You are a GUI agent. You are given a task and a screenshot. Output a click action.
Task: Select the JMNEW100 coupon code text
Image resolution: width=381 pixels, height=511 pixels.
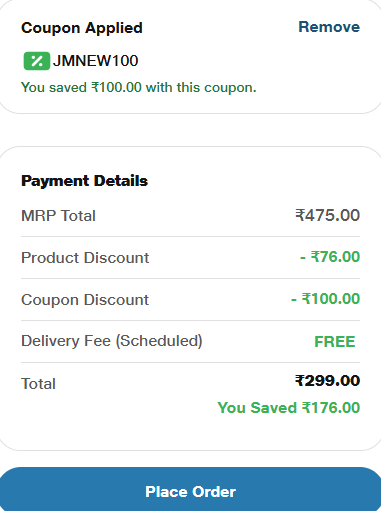pyautogui.click(x=95, y=61)
